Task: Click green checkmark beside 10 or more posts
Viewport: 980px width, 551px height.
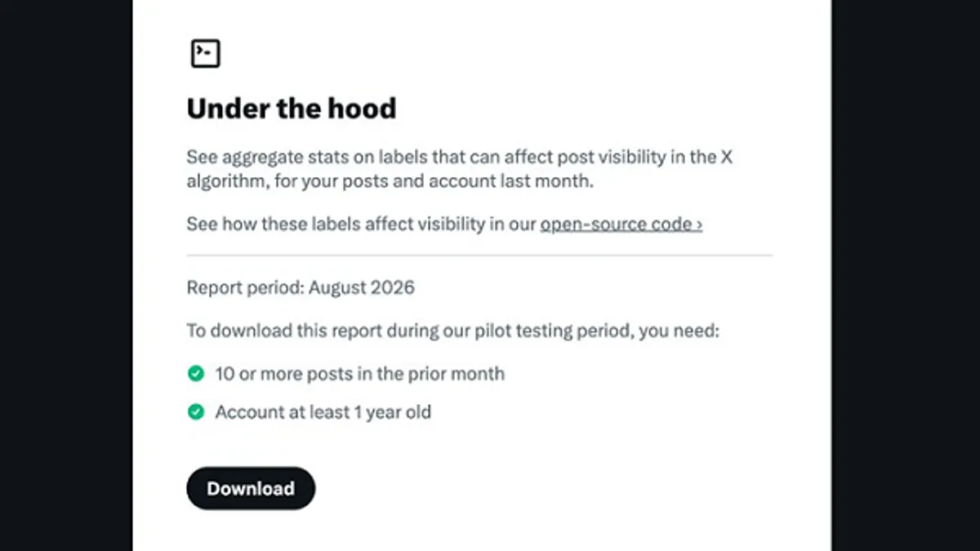Action: (x=195, y=374)
